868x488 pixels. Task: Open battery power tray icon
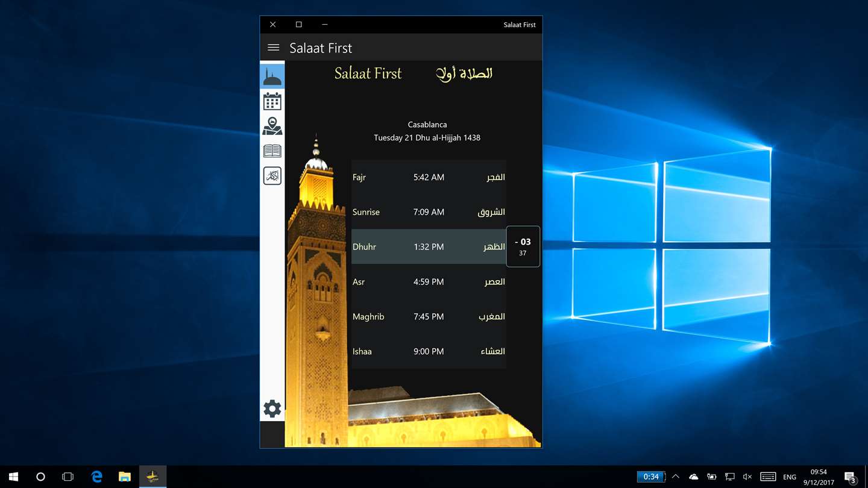point(712,477)
